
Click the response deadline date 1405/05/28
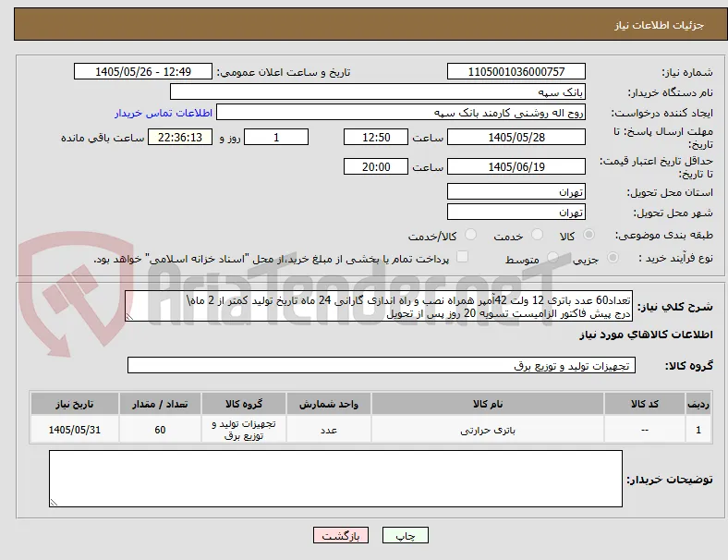516,137
